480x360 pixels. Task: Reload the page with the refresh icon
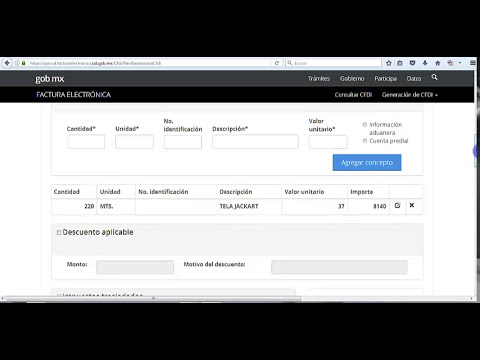[x=277, y=63]
